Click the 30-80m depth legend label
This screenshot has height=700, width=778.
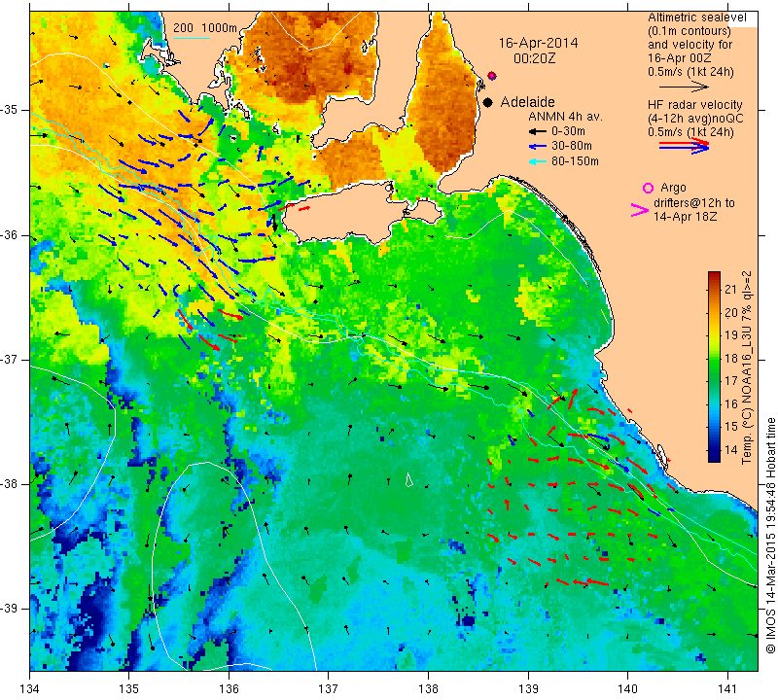click(x=572, y=146)
